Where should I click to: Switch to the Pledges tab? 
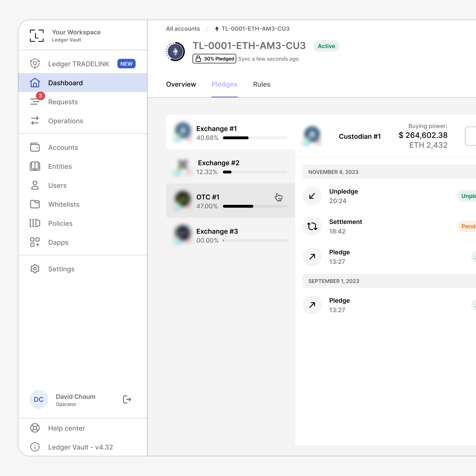[224, 84]
